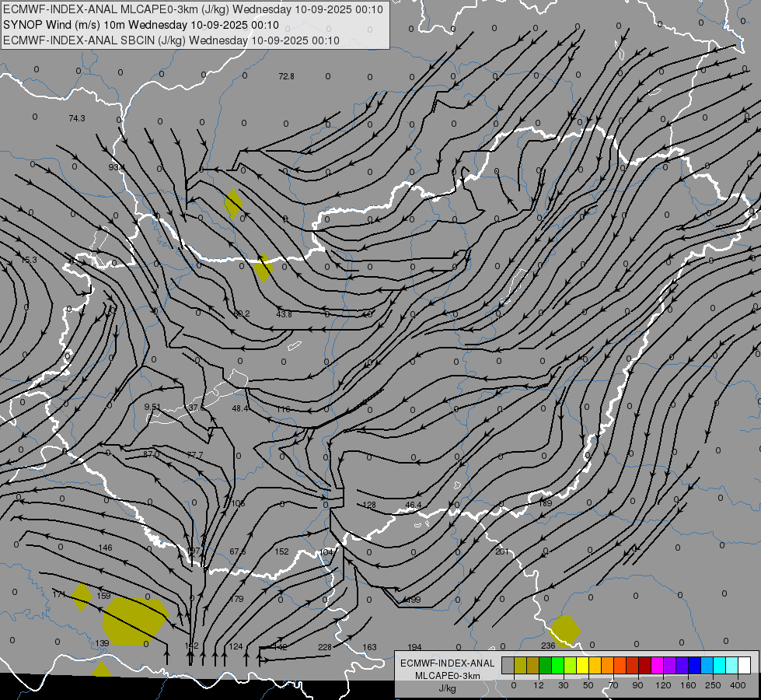Click the small olive diamond beside 171

click(82, 597)
